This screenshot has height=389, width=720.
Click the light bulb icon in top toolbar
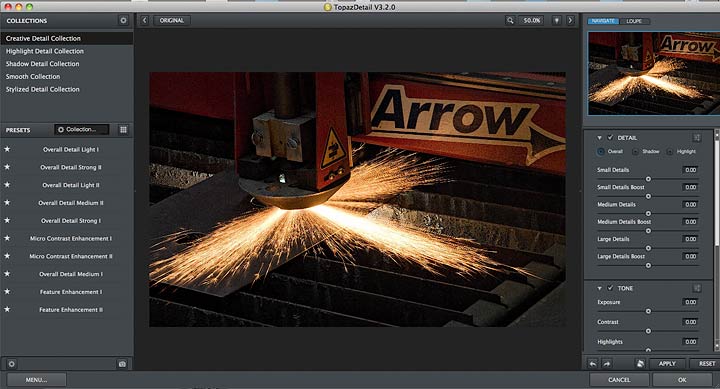coord(557,21)
